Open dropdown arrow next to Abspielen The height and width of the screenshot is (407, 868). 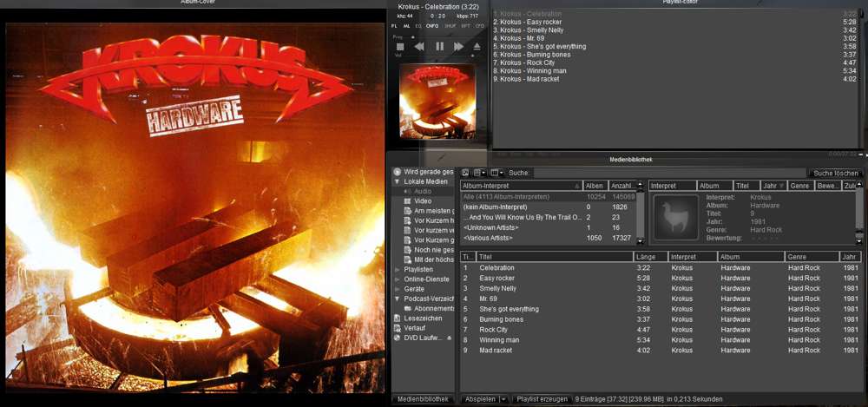click(504, 399)
